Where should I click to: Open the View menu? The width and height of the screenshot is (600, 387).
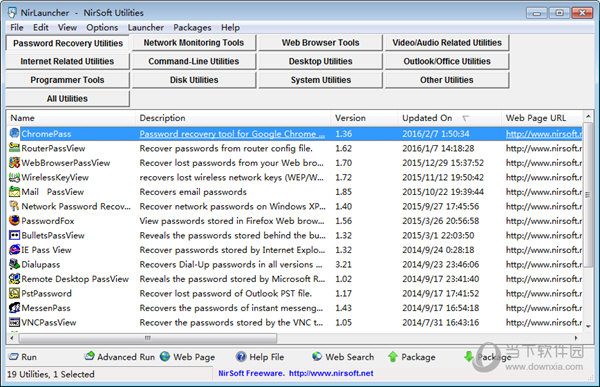(x=67, y=28)
